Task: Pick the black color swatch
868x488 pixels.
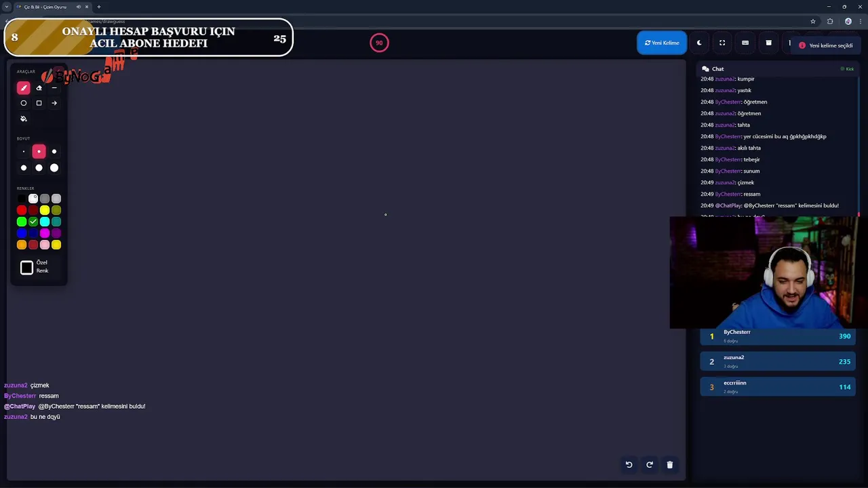Action: 22,199
